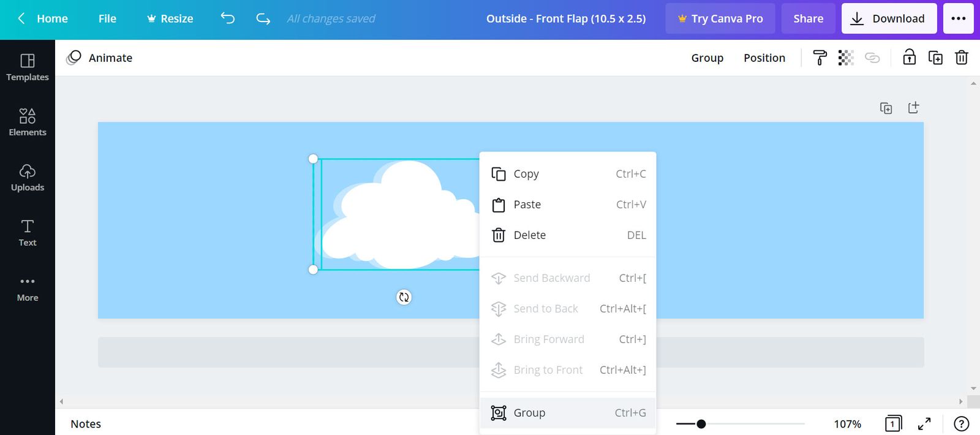Open the File menu
This screenshot has width=980, height=435.
pyautogui.click(x=107, y=18)
